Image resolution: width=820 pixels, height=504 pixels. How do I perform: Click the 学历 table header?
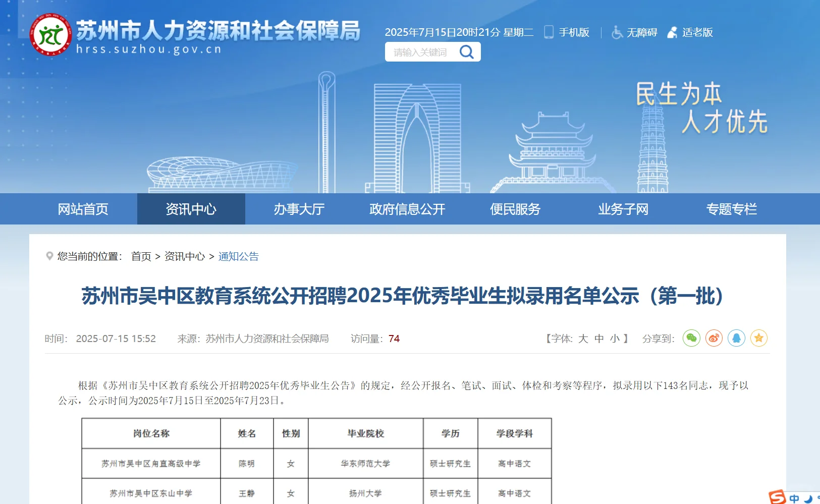tap(450, 433)
